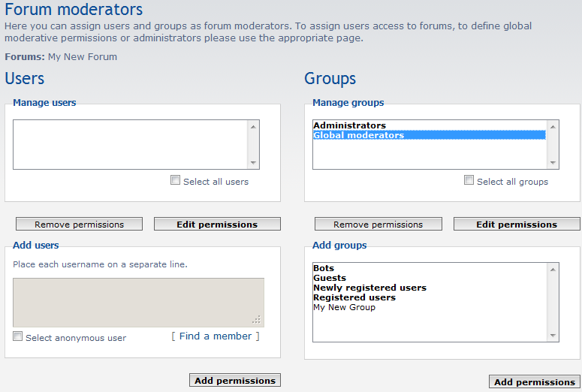Tick the Select all users checkbox
The image size is (582, 392).
(x=176, y=180)
